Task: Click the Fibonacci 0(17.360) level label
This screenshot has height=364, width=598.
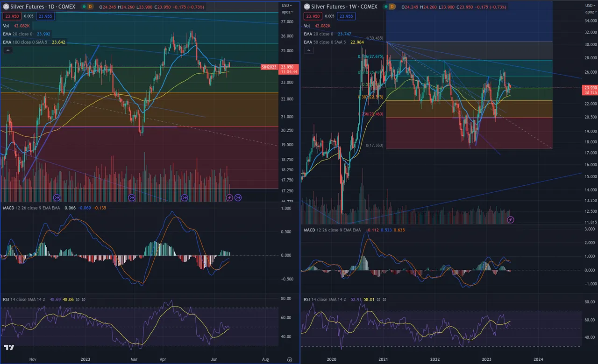Action: [374, 146]
